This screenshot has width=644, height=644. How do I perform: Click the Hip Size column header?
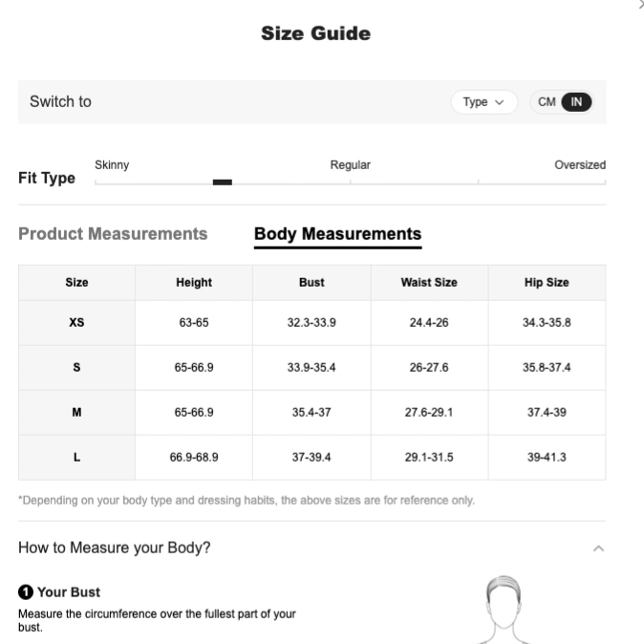pyautogui.click(x=547, y=283)
